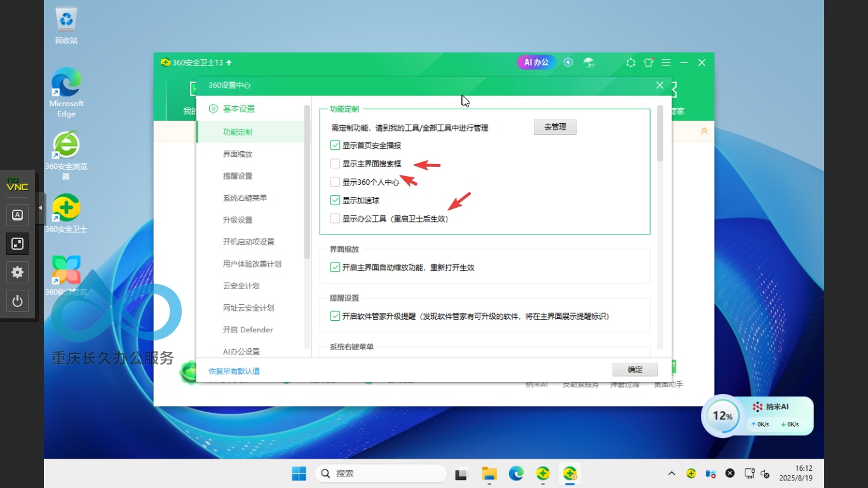Click the hexagon lightning icon in 360 title bar
Image resolution: width=868 pixels, height=488 pixels.
tap(568, 62)
